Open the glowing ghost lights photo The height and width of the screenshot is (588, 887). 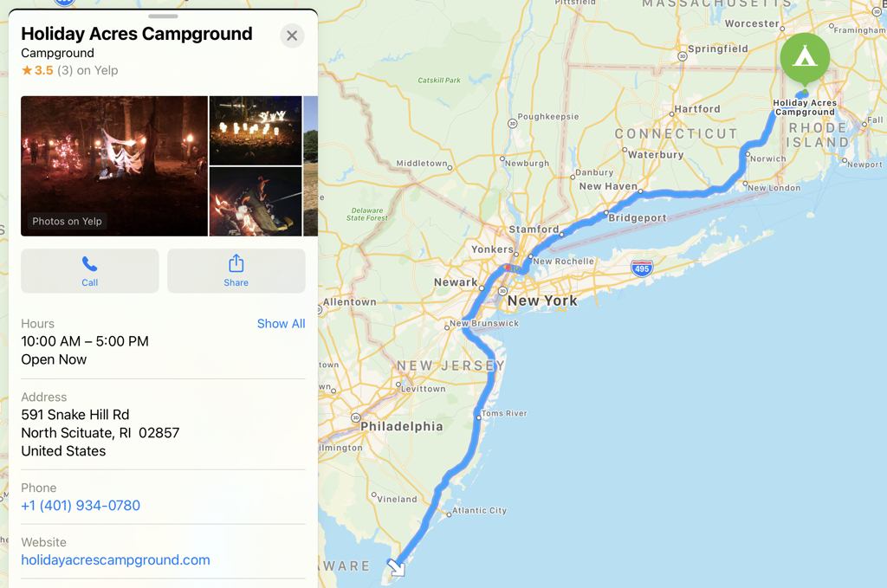(x=256, y=131)
